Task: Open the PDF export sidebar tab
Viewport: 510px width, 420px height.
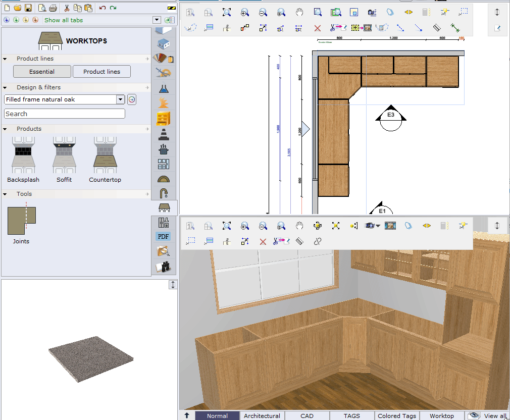Action: (x=163, y=236)
